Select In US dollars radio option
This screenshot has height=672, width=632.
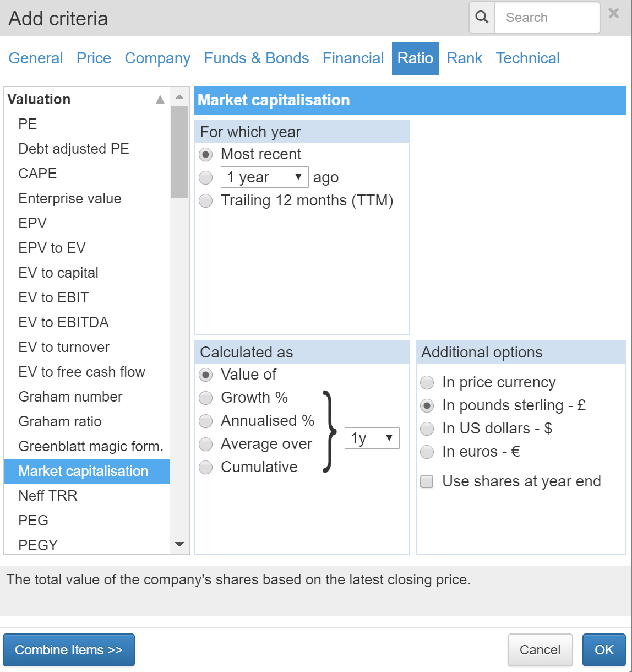[x=427, y=429]
